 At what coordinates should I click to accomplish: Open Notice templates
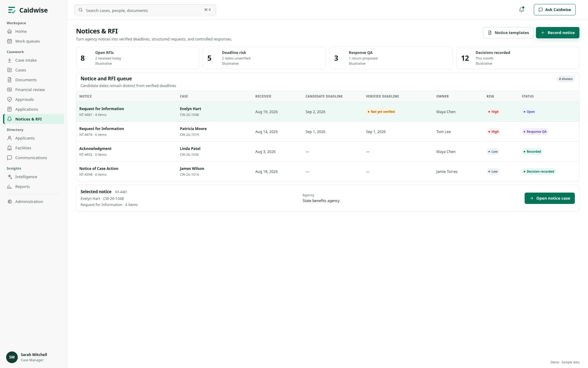508,33
